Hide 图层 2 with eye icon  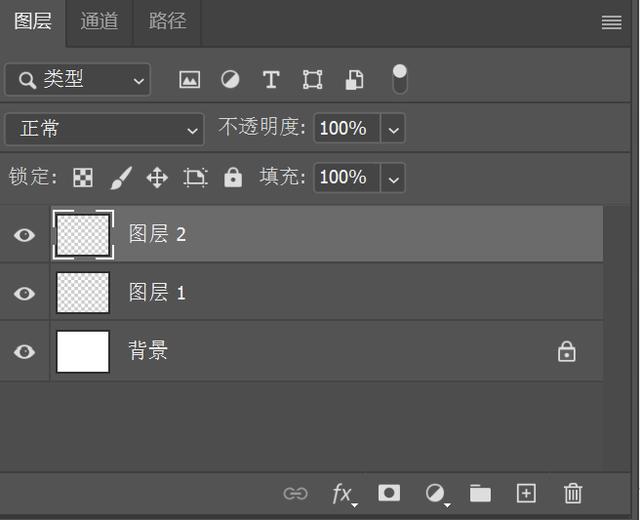(x=24, y=235)
